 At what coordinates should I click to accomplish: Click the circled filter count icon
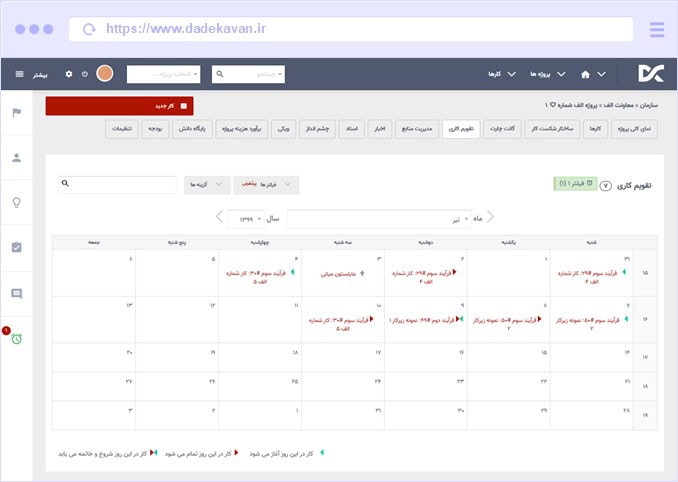pyautogui.click(x=605, y=186)
